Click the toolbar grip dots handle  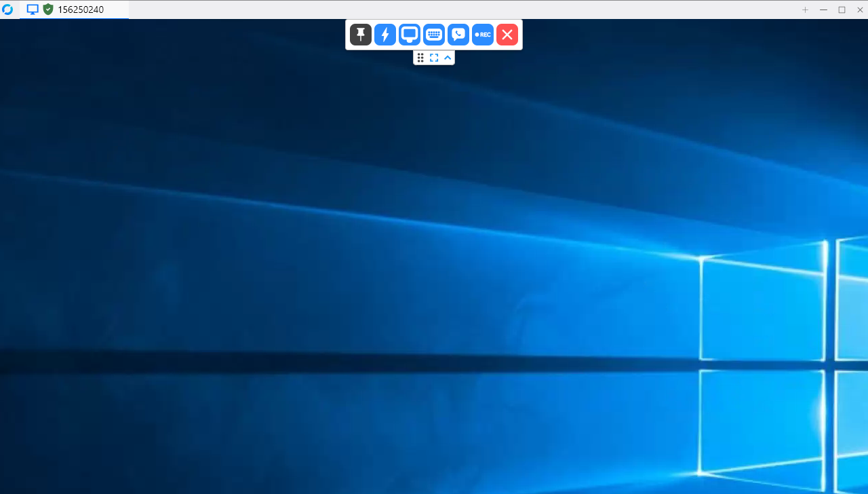tap(420, 58)
